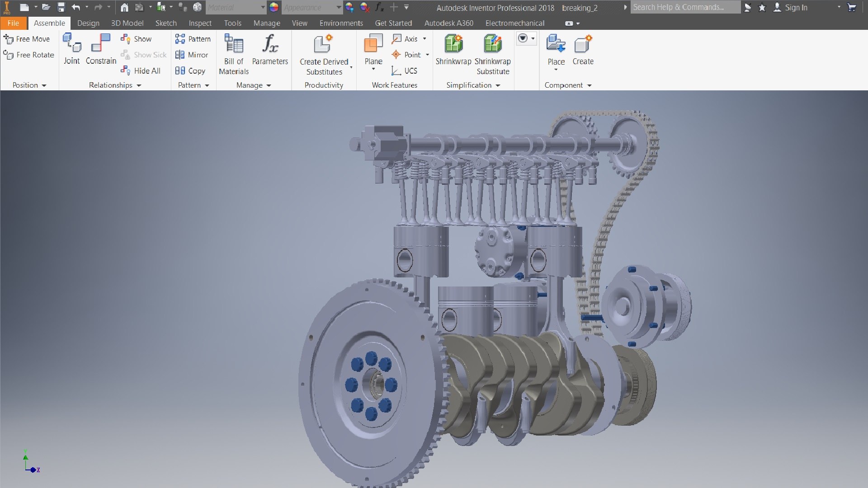Screen dimensions: 868x488
Task: Click Sign In
Action: tap(790, 7)
